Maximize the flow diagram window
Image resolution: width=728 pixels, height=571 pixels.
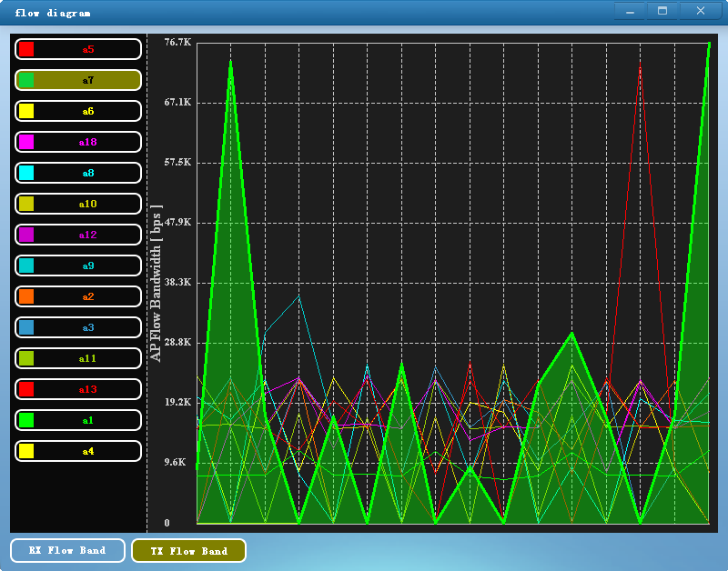pos(662,11)
